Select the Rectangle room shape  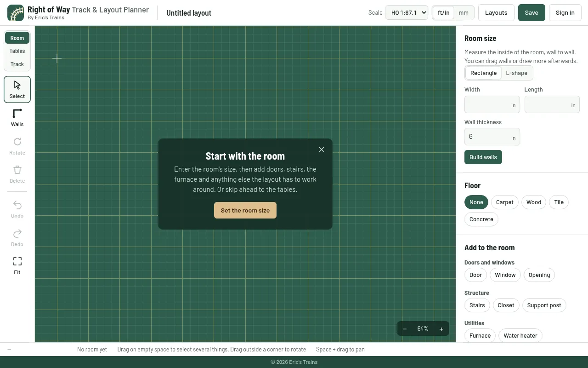pyautogui.click(x=483, y=73)
